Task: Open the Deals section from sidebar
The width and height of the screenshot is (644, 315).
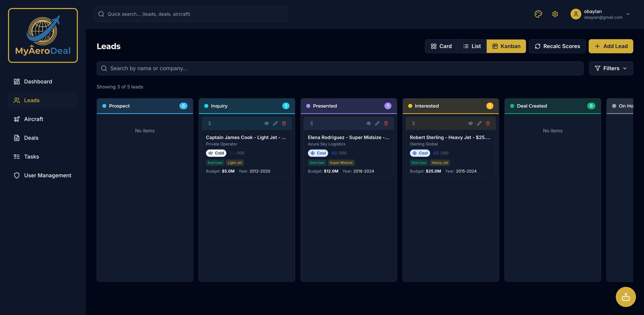Action: [x=31, y=138]
